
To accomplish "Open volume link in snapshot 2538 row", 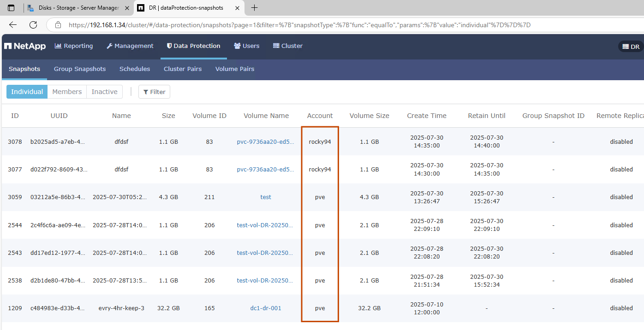I will [x=266, y=280].
